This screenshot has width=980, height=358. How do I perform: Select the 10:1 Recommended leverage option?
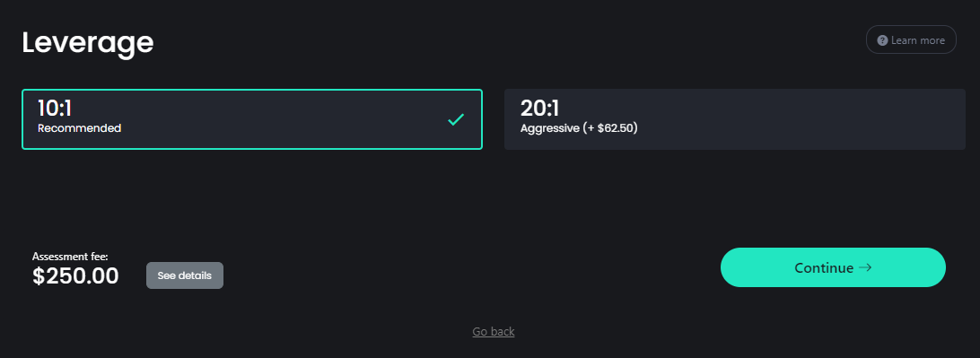click(252, 119)
